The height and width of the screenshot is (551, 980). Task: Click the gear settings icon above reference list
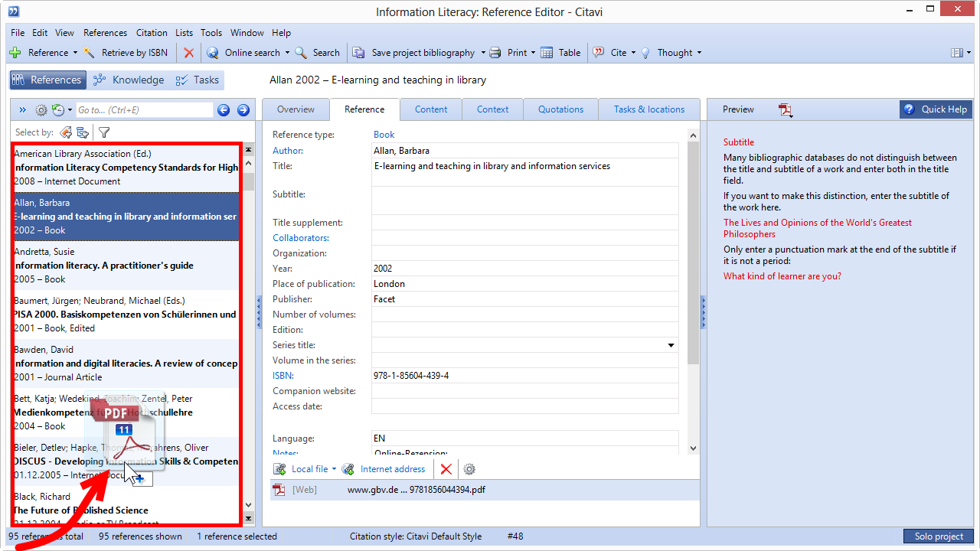tap(41, 110)
